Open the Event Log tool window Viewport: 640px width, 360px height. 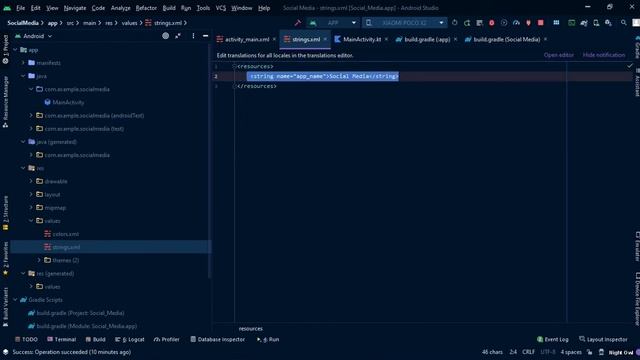tap(553, 339)
